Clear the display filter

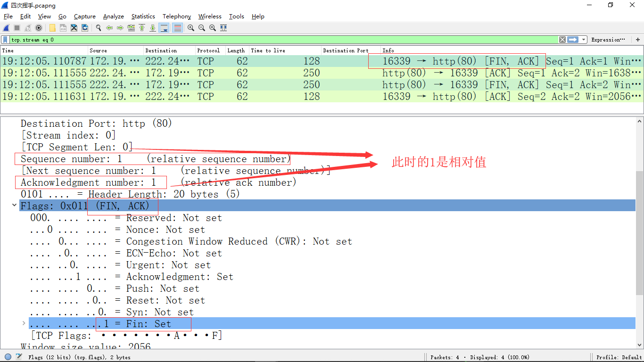coord(562,40)
